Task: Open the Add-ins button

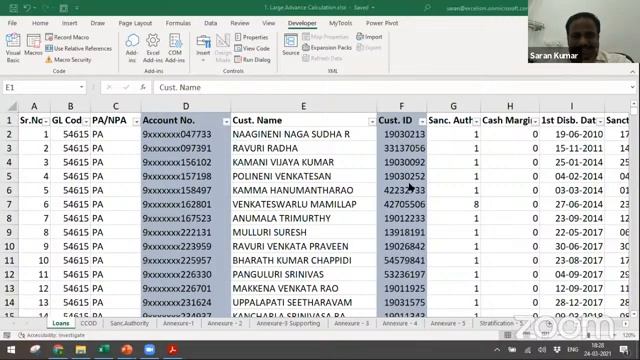Action: 131,48
